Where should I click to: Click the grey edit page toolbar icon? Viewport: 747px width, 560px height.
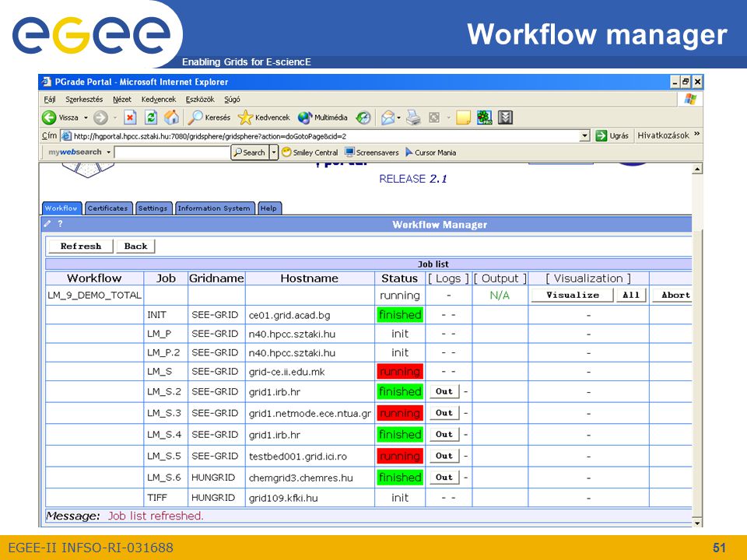coord(434,117)
